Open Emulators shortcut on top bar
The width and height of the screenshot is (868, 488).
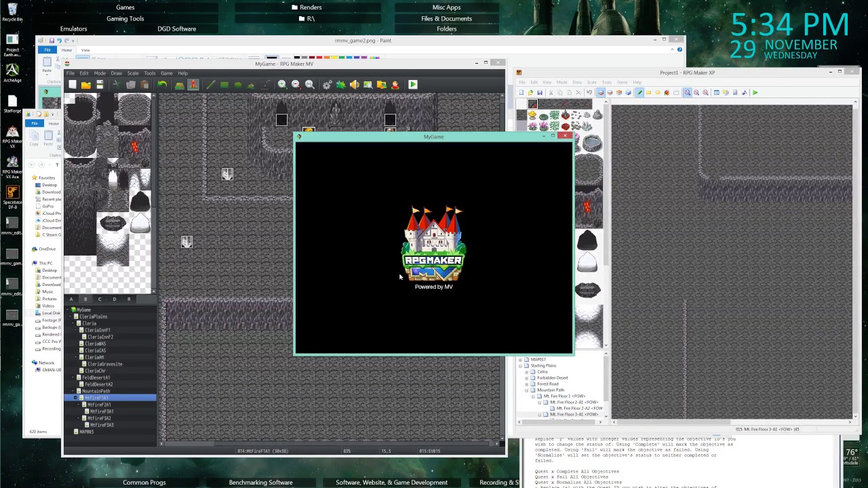(x=73, y=29)
